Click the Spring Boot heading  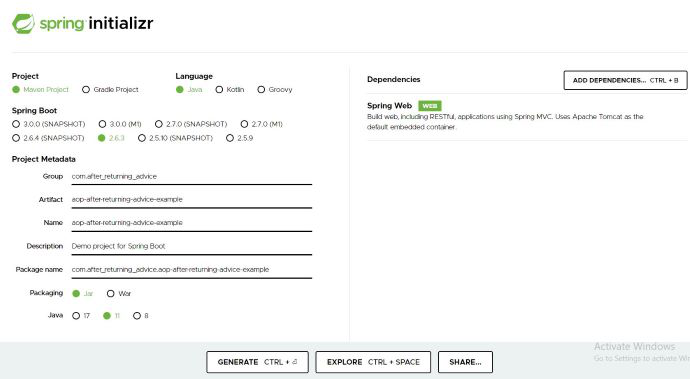coord(34,110)
